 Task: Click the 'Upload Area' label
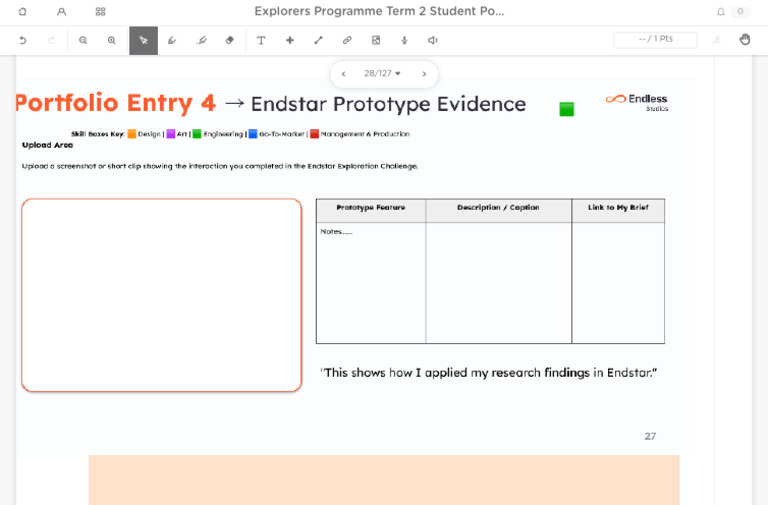pos(48,145)
